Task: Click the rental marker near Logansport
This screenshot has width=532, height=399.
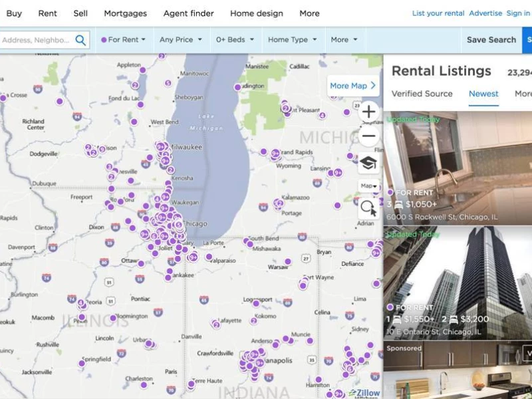Action: [x=256, y=304]
